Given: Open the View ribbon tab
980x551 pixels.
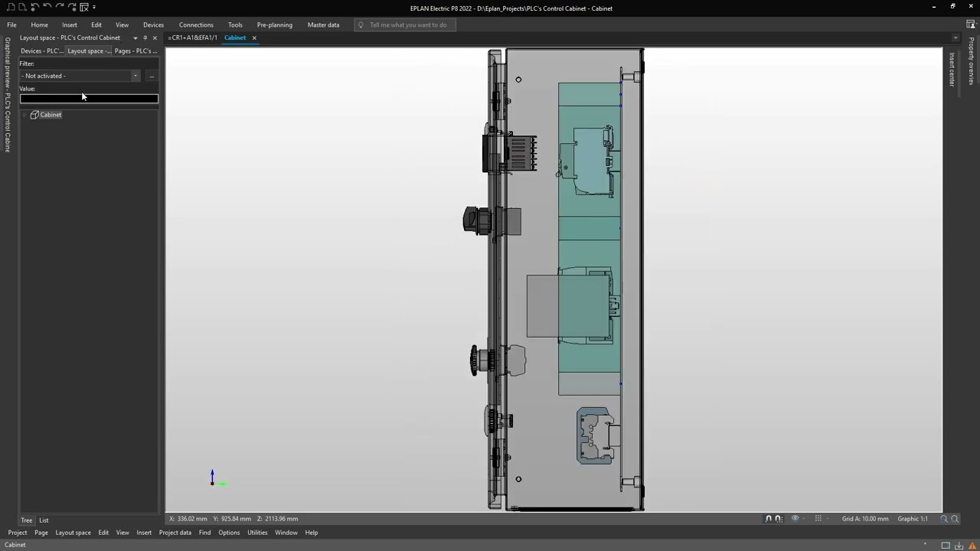Looking at the screenshot, I should 122,24.
